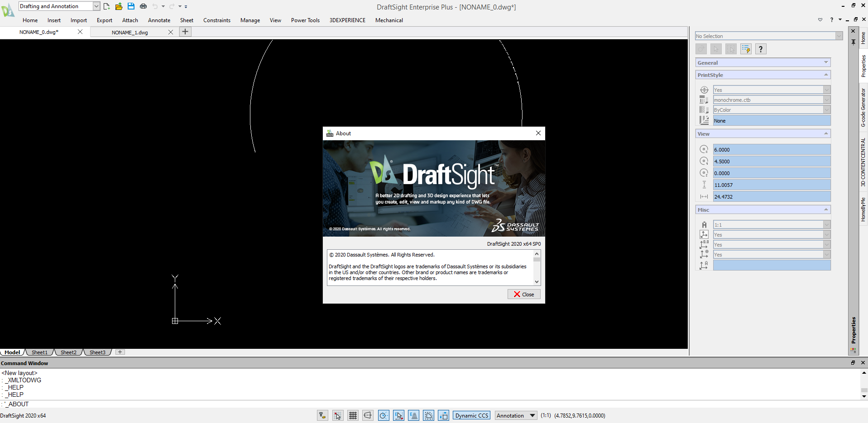
Task: Open the No Selection dropdown in Properties
Action: (839, 36)
